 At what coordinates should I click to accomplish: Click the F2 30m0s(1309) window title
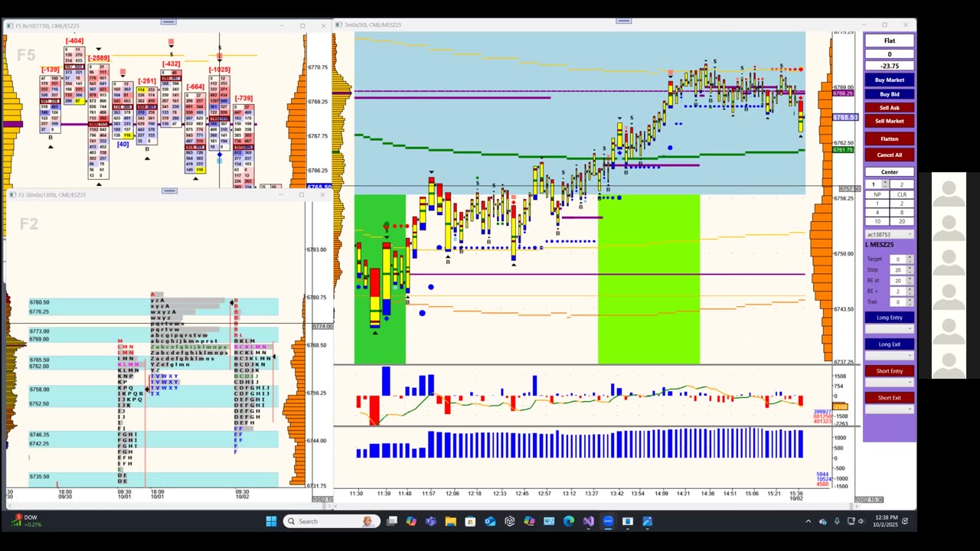(51, 194)
